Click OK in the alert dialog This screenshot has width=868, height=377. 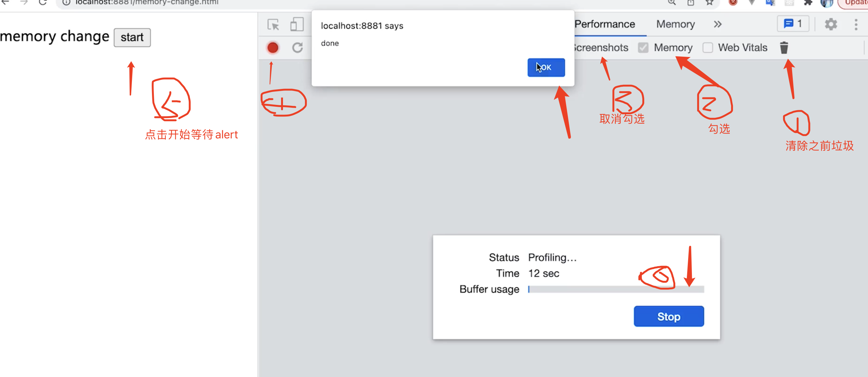tap(546, 67)
